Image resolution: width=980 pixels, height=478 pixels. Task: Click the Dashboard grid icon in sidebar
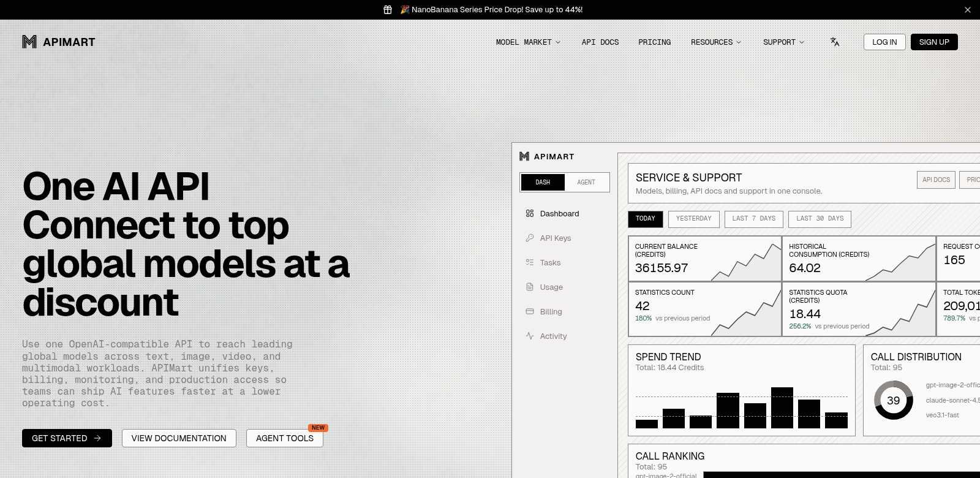[x=530, y=213]
